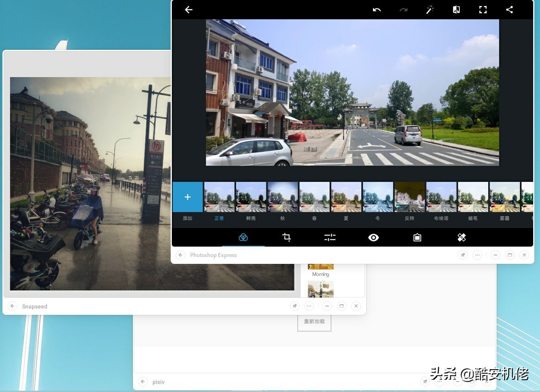The height and width of the screenshot is (392, 540).
Task: Switch to the looks filters tab
Action: (243, 237)
